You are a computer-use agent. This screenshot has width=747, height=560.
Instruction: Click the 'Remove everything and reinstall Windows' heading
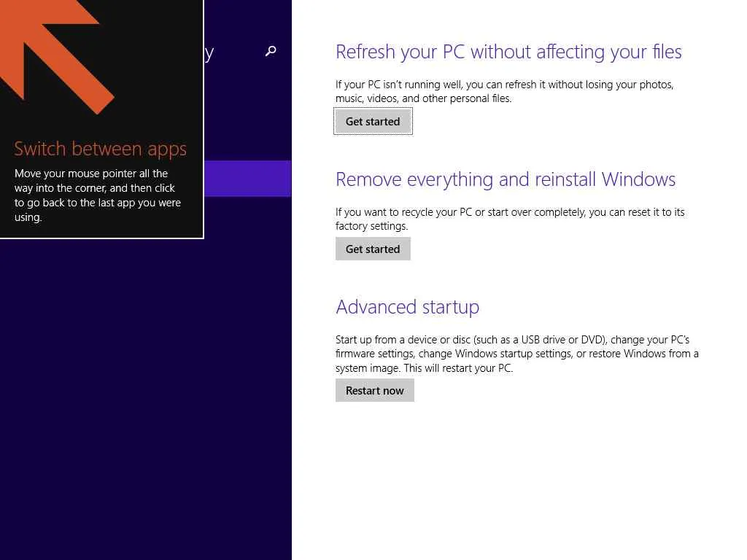coord(506,179)
